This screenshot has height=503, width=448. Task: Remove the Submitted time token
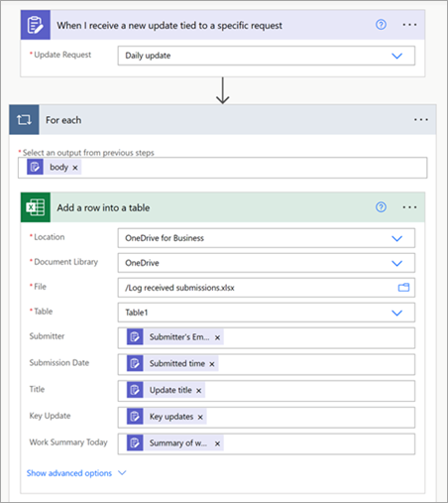point(212,364)
